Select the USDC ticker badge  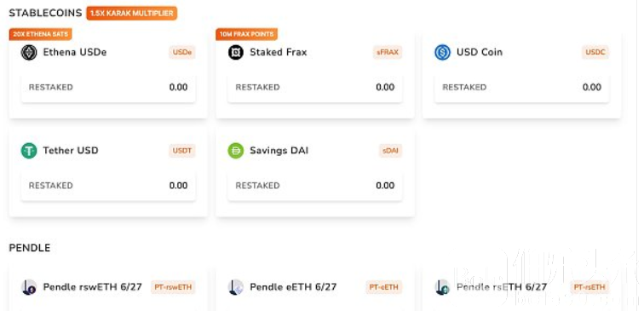click(x=595, y=53)
